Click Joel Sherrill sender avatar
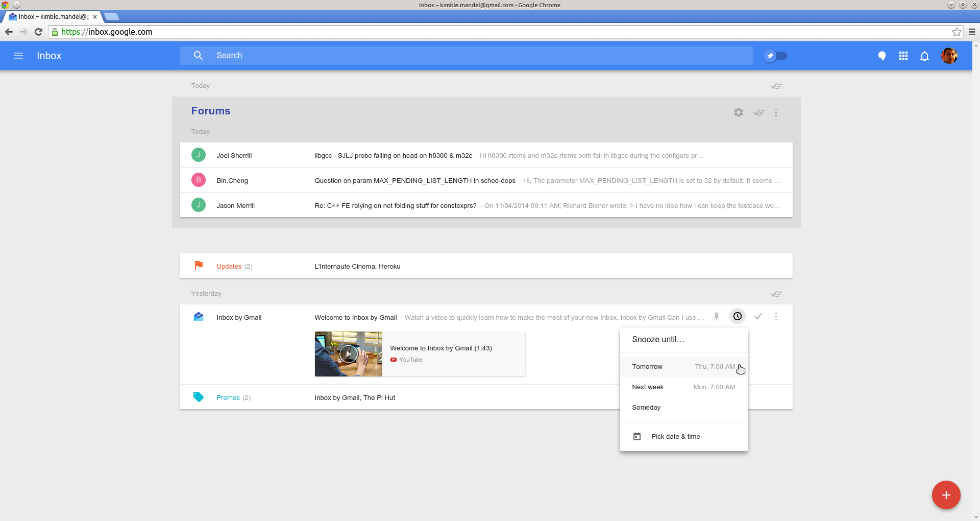Screen dimensions: 980x521 (x=199, y=155)
